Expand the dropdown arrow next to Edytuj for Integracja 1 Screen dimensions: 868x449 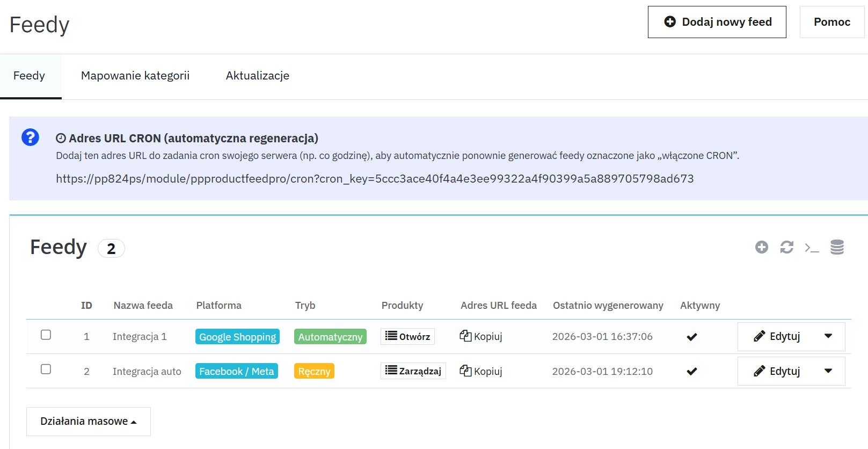tap(828, 336)
